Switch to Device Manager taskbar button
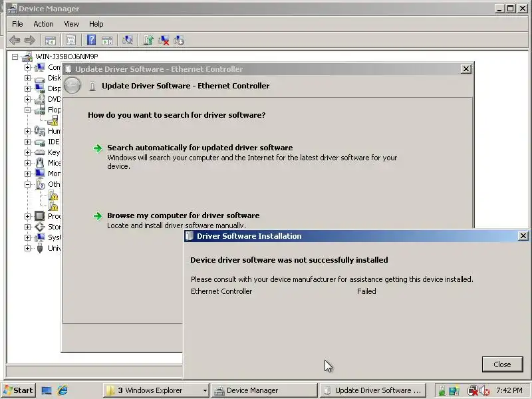Image resolution: width=532 pixels, height=399 pixels. [265, 390]
